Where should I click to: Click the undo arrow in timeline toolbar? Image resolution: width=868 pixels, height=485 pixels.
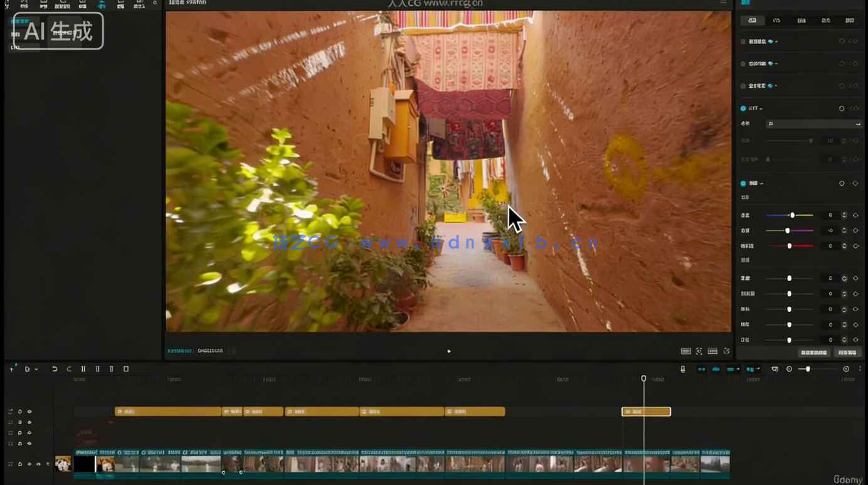coord(55,369)
